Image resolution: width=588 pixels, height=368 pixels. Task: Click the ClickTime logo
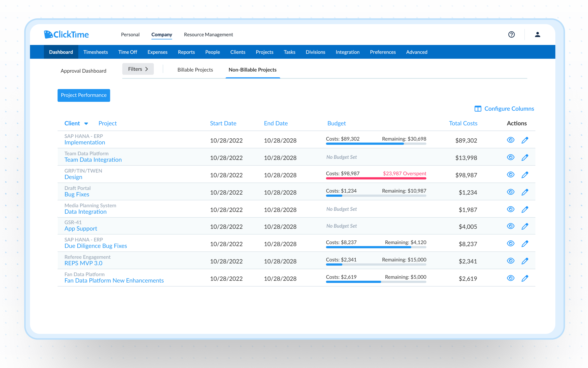tap(66, 35)
